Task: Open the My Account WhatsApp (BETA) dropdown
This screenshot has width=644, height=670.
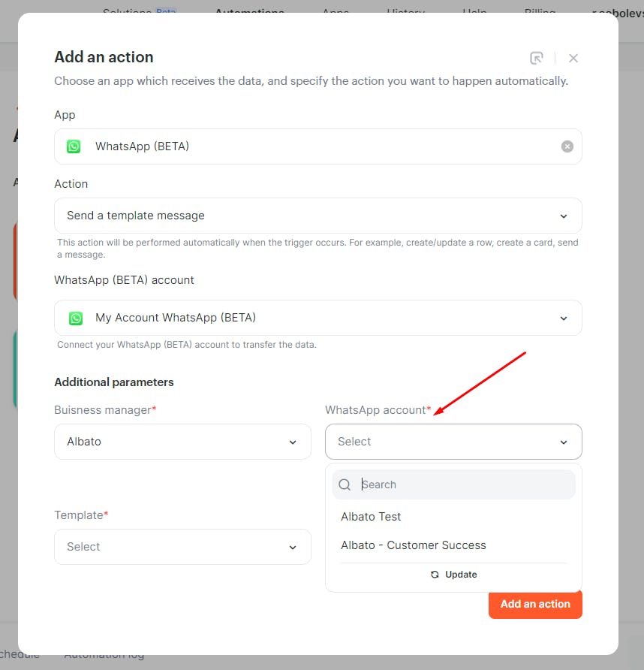Action: click(x=318, y=318)
